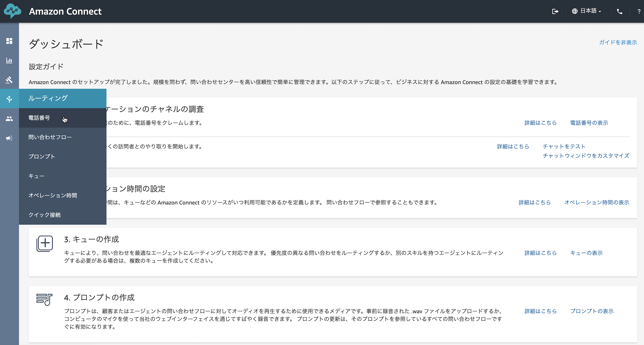The width and height of the screenshot is (644, 345).
Task: Open クイック接続 menu item
Action: (44, 215)
